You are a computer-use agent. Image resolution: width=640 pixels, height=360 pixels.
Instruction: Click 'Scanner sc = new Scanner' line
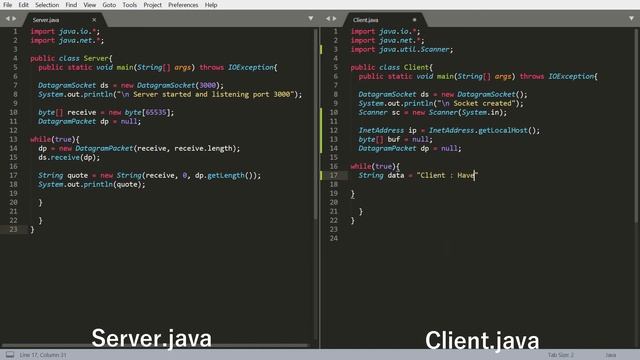click(433, 112)
